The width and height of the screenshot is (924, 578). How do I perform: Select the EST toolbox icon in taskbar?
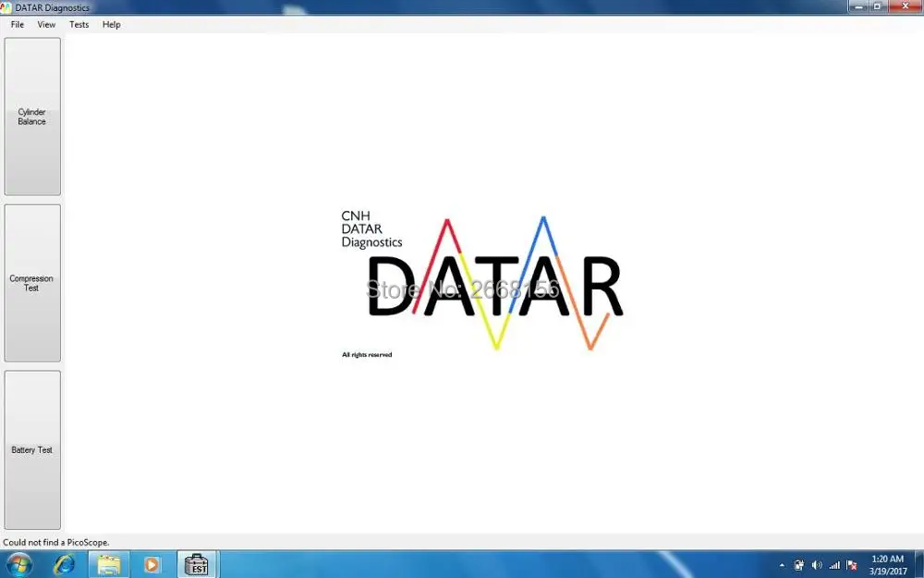pyautogui.click(x=197, y=565)
